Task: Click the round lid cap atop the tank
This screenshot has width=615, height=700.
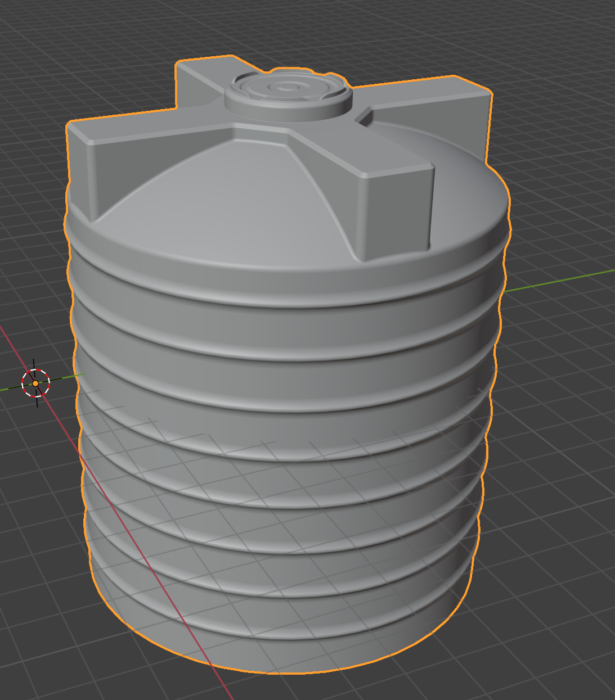Action: (289, 95)
